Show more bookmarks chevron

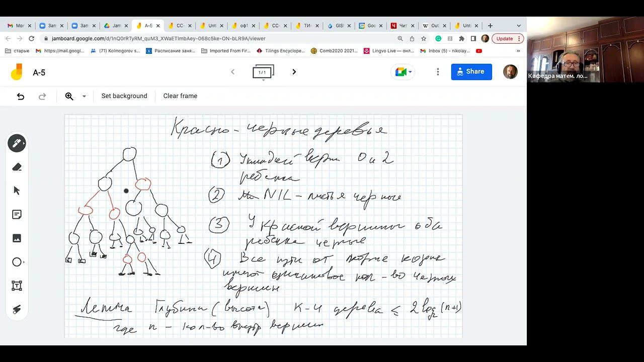tap(518, 51)
